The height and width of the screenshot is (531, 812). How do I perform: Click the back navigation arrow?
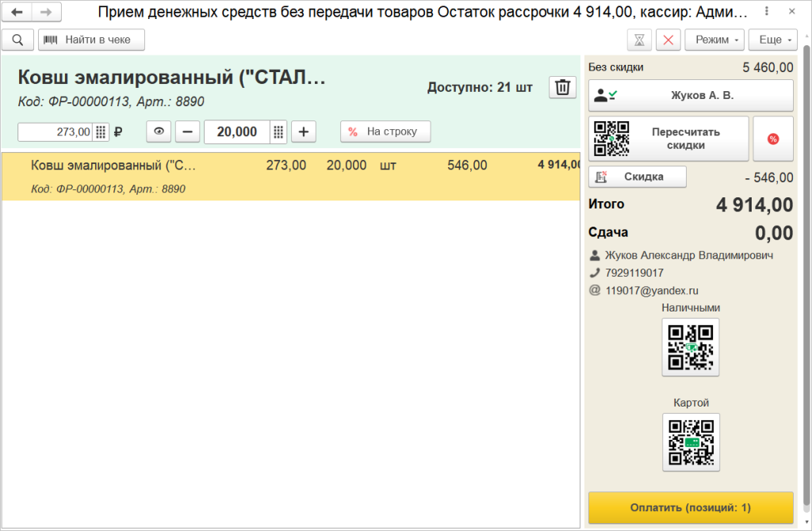pyautogui.click(x=17, y=13)
